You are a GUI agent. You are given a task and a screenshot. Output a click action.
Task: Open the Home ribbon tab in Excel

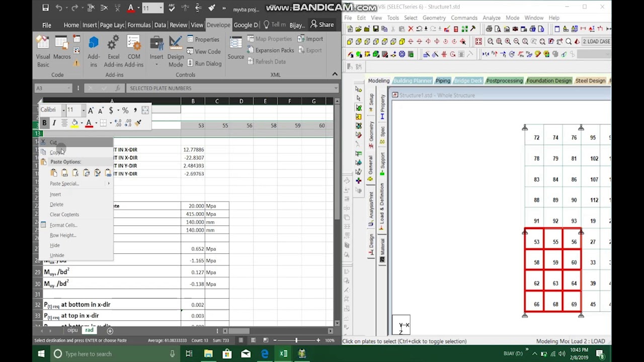tap(71, 25)
